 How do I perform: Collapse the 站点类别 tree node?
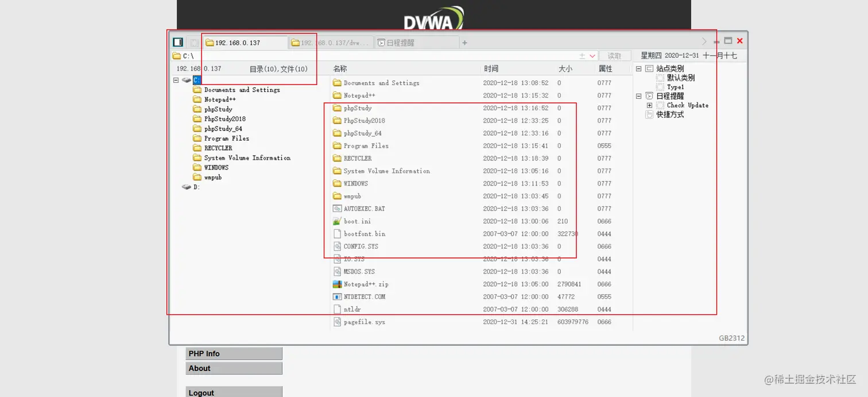tap(638, 68)
